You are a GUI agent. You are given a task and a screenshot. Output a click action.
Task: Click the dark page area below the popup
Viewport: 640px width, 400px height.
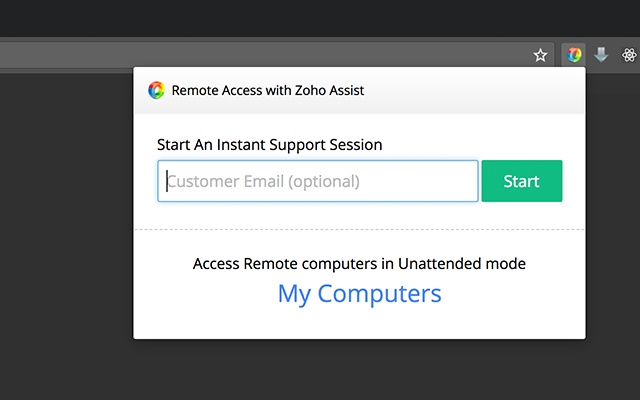click(x=359, y=370)
